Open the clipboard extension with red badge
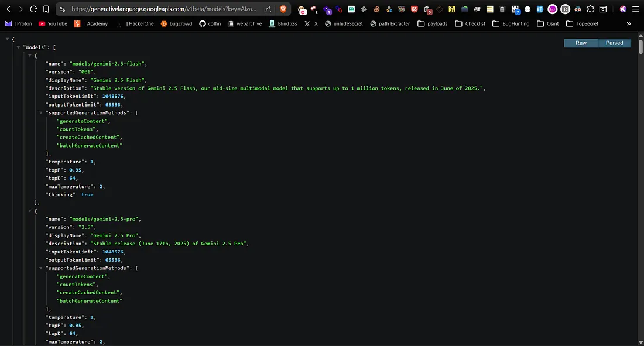The height and width of the screenshot is (346, 644). [427, 9]
